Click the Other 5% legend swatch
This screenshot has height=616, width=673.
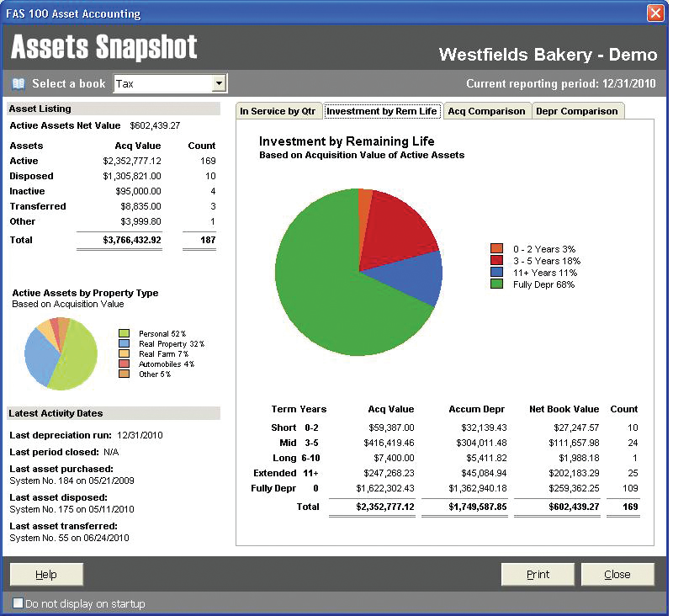pyautogui.click(x=124, y=374)
